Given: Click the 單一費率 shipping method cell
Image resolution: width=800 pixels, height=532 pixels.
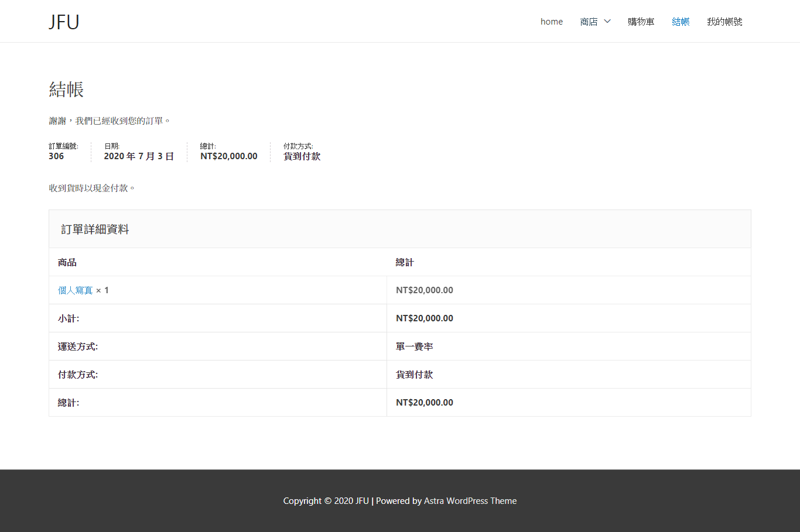Looking at the screenshot, I should tap(415, 346).
